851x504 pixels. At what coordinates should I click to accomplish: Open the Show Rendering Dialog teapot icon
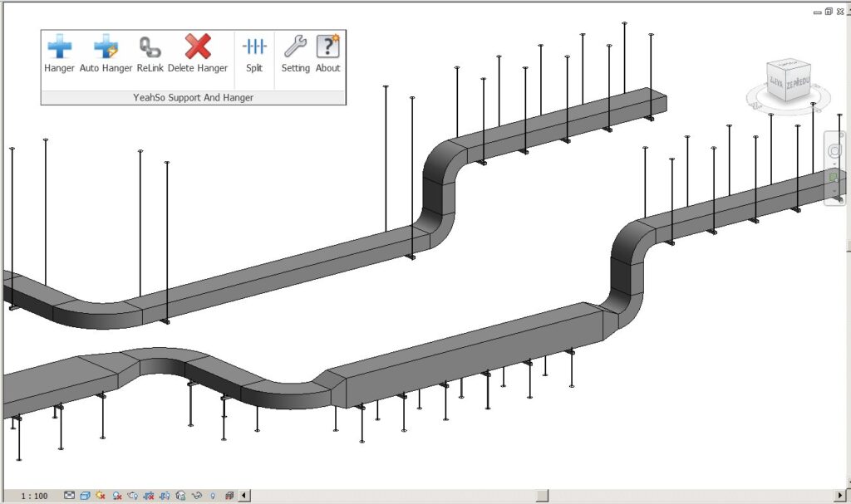pos(132,496)
